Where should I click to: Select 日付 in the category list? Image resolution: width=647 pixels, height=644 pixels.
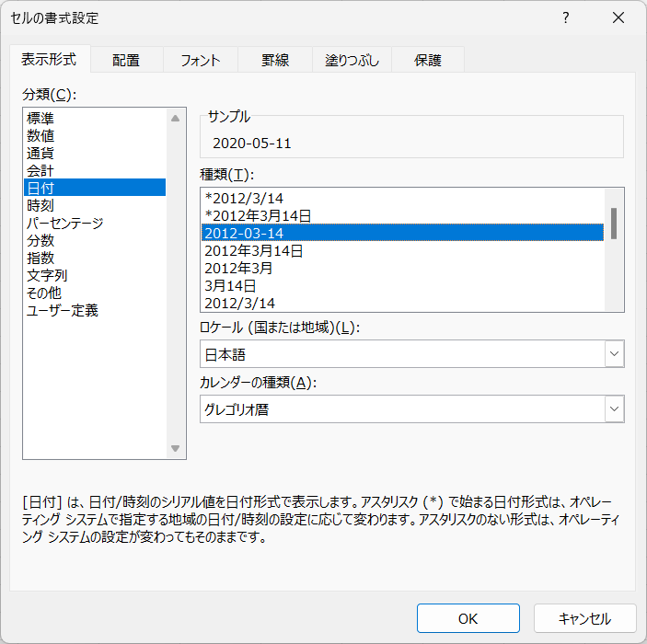click(95, 188)
